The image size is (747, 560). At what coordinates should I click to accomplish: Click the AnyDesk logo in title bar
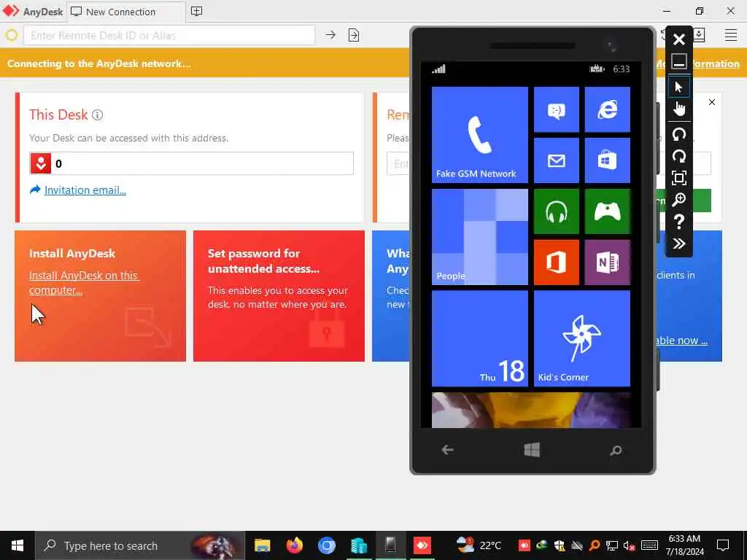pos(12,11)
